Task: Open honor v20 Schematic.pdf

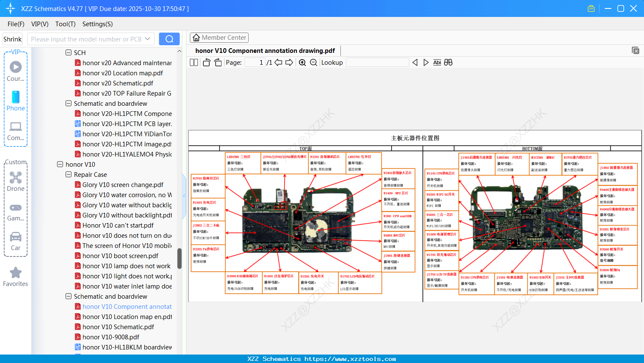Action: 118,83
